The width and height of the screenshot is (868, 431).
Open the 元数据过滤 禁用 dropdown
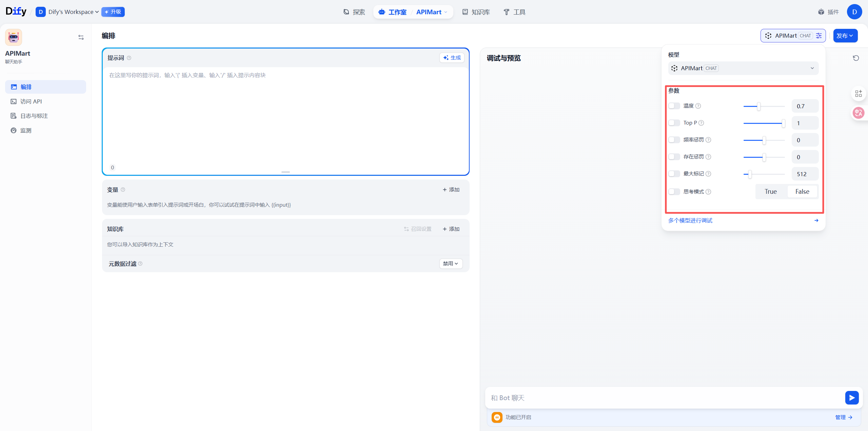click(451, 264)
